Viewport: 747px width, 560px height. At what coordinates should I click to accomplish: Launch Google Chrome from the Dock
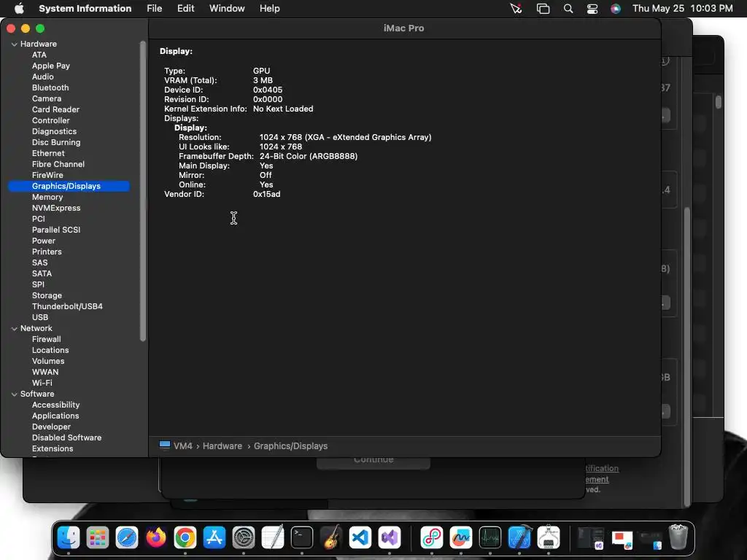click(x=185, y=537)
